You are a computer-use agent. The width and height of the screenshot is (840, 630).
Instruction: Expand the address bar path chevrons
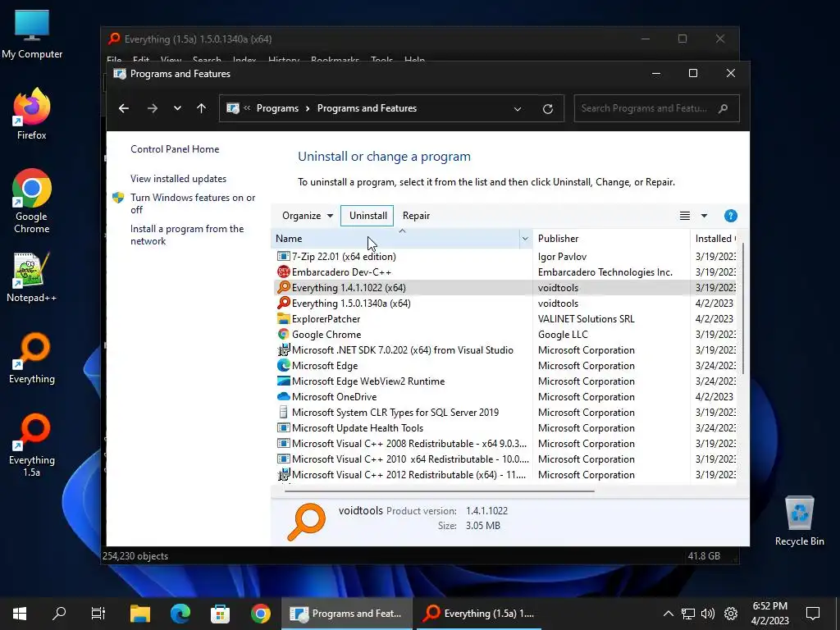coord(247,108)
